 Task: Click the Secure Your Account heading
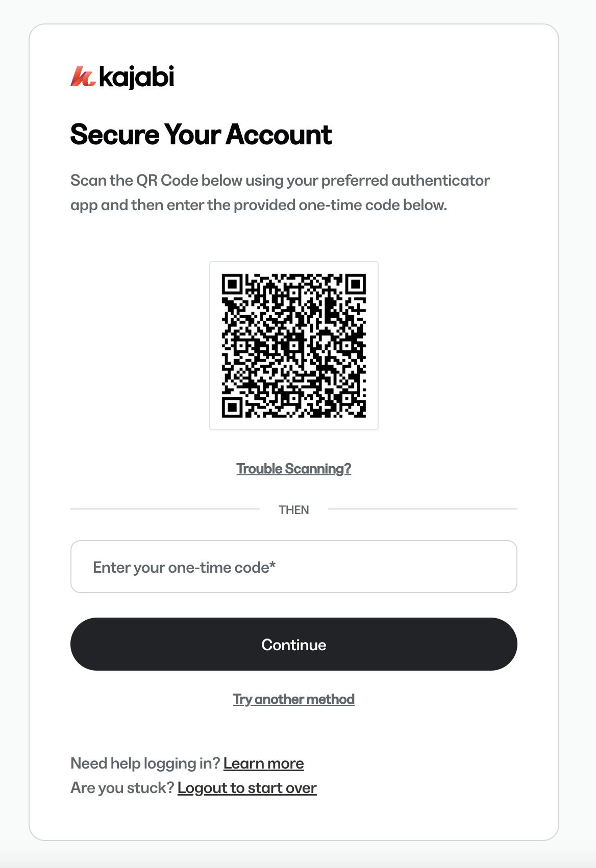(201, 135)
